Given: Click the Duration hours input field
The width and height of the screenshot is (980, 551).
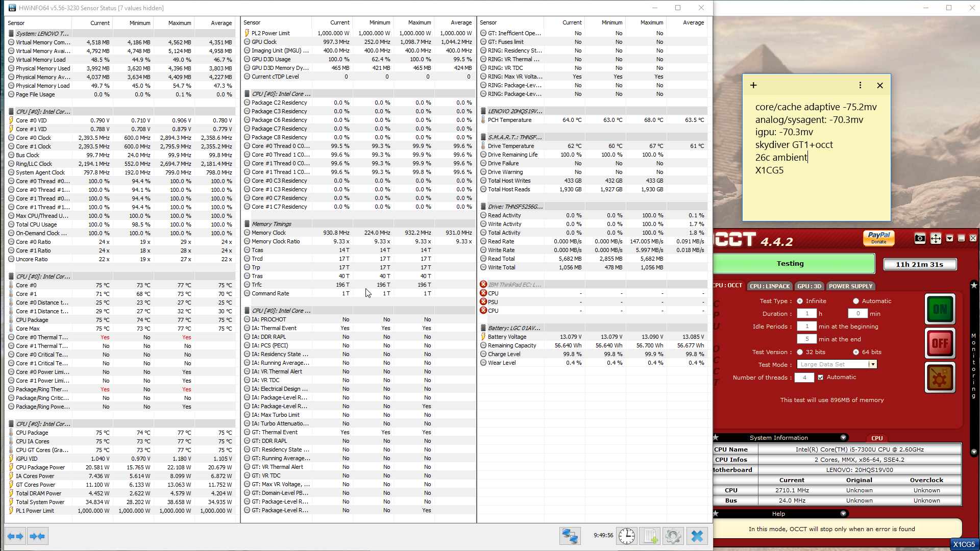Looking at the screenshot, I should coord(807,314).
